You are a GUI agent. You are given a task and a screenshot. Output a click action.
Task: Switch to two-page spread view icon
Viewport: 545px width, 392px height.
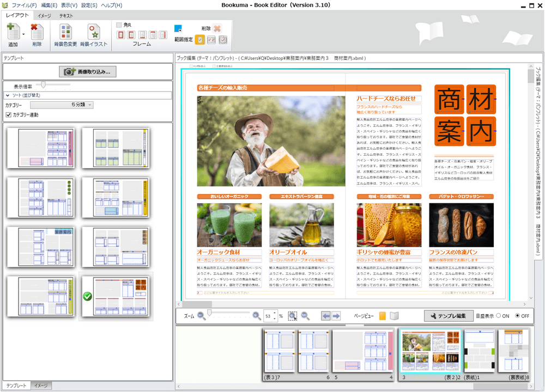pos(395,316)
